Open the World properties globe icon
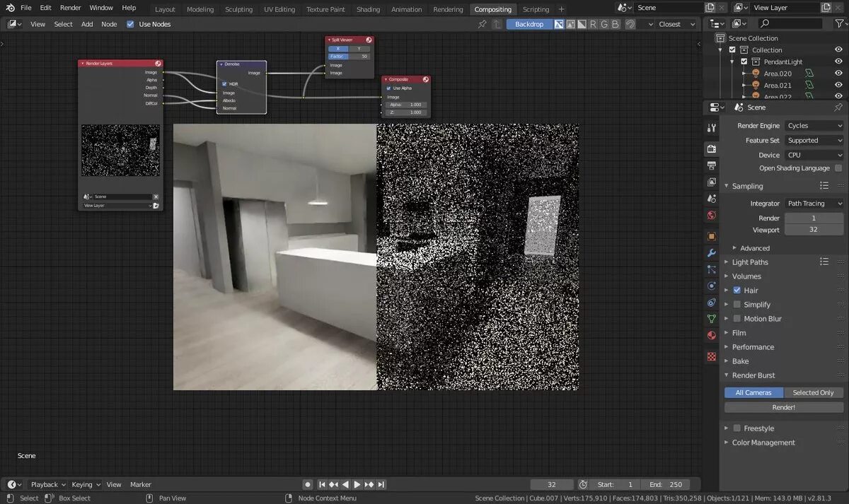 tap(712, 216)
